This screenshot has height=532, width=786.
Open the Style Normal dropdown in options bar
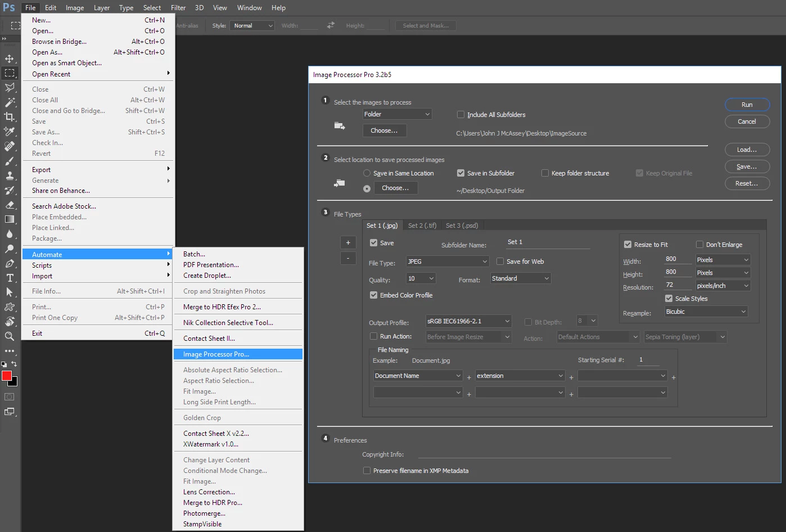252,26
